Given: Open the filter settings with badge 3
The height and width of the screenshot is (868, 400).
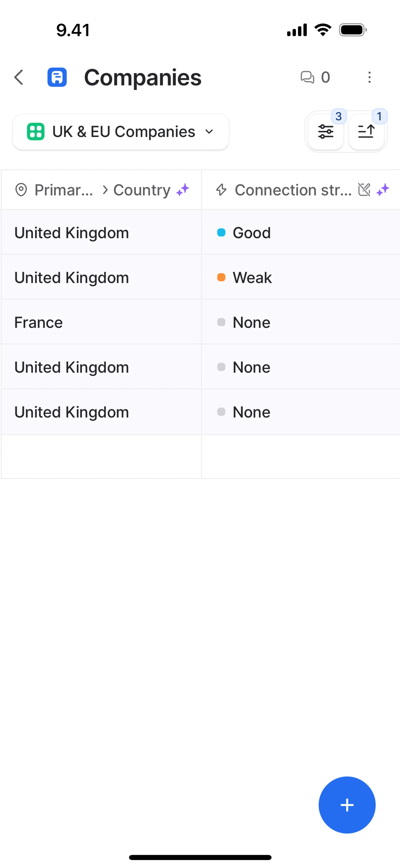Looking at the screenshot, I should click(x=326, y=131).
